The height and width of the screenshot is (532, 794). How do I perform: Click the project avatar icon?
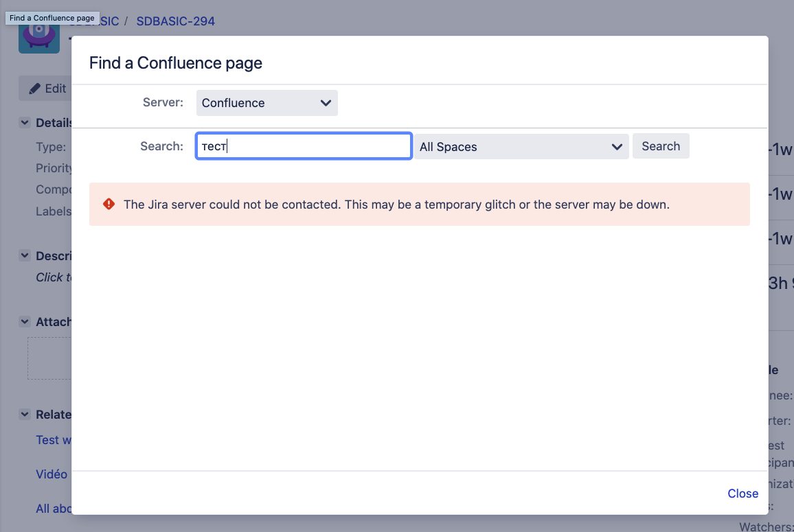39,38
